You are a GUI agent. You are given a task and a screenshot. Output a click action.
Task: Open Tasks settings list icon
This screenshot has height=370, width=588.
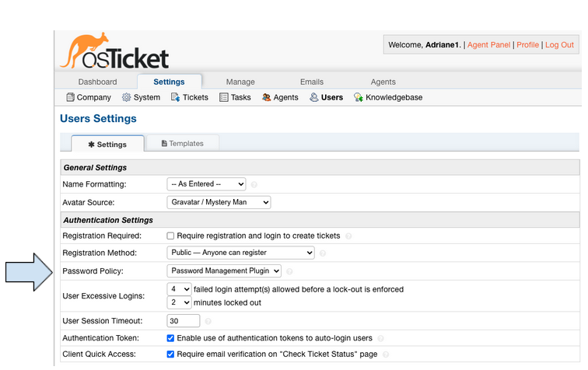(224, 98)
